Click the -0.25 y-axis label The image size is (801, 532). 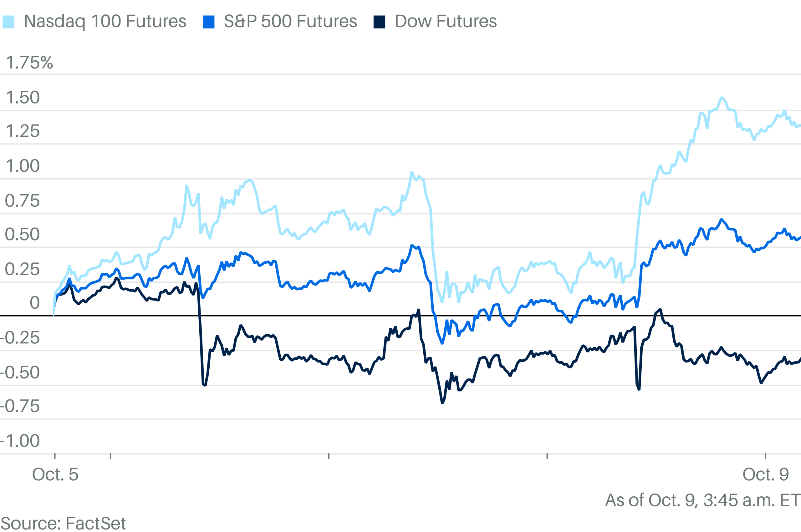tap(20, 338)
